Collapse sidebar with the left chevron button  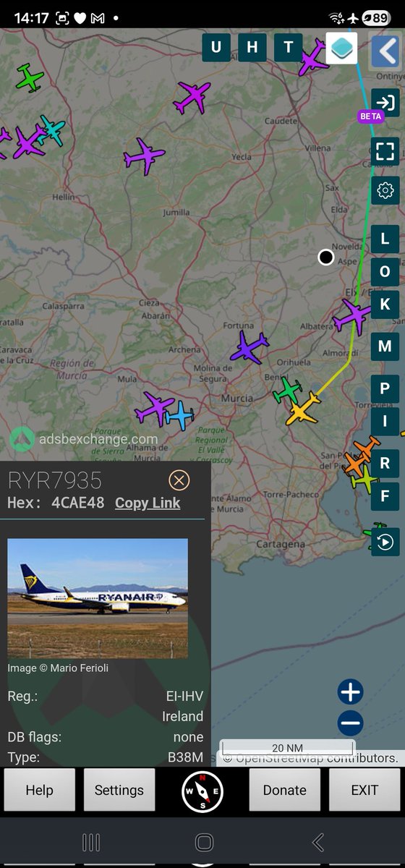pos(385,51)
